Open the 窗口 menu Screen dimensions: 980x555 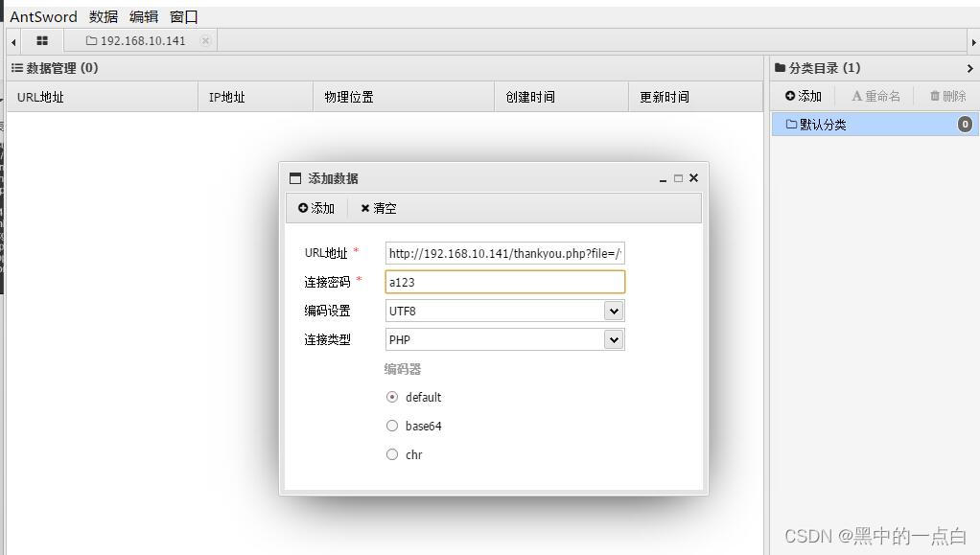184,17
